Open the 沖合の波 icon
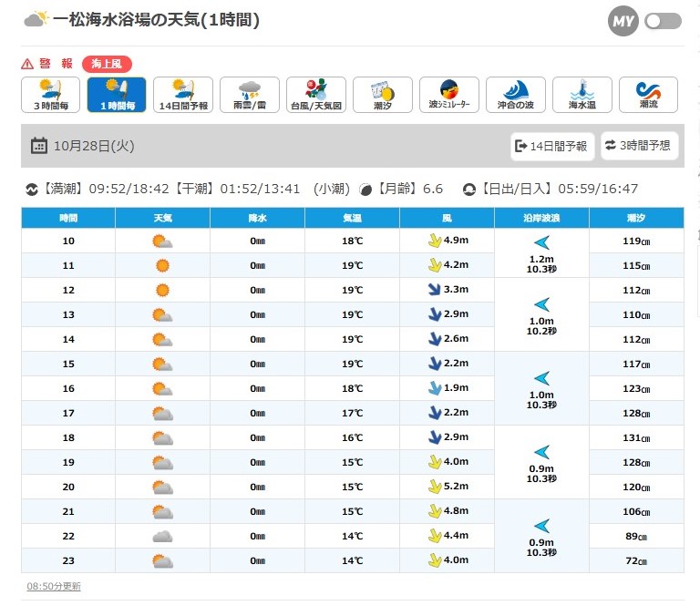 tap(515, 95)
